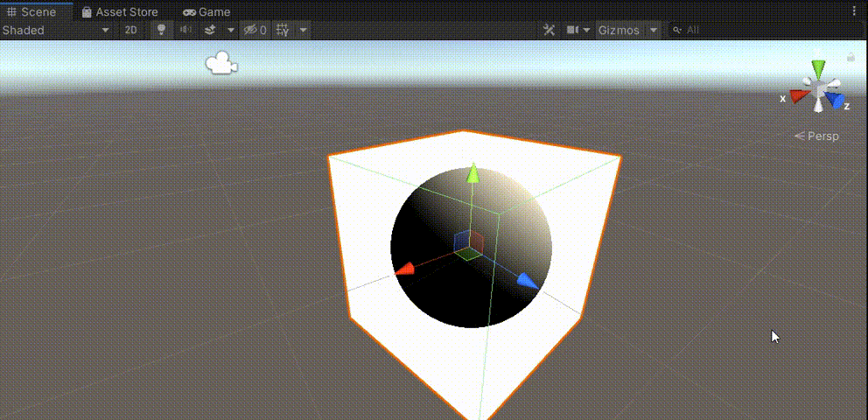
Task: Toggle scene lighting lightbulb icon
Action: coord(162,30)
